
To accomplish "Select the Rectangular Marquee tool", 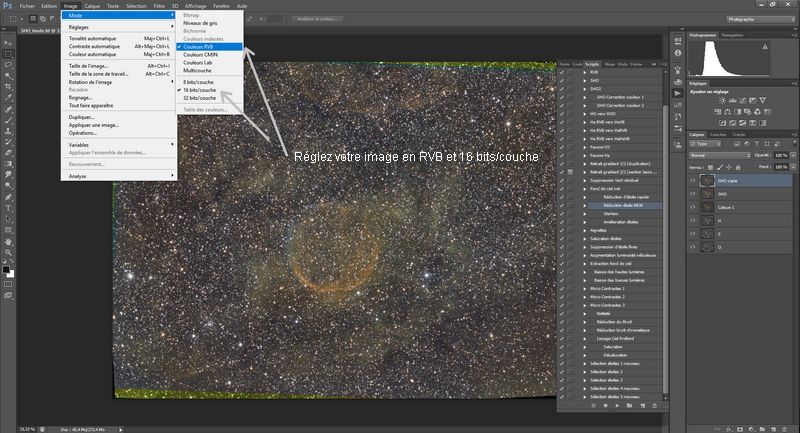I will point(8,54).
